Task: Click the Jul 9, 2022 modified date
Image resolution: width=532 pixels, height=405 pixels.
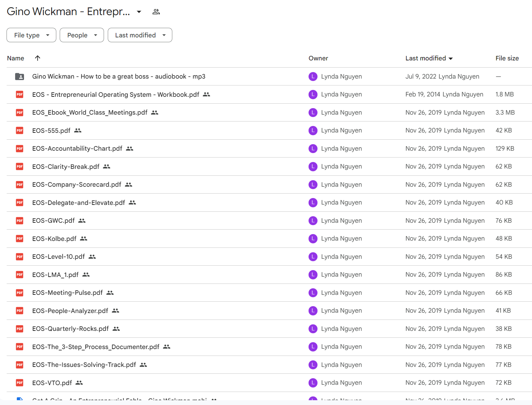Action: 421,77
